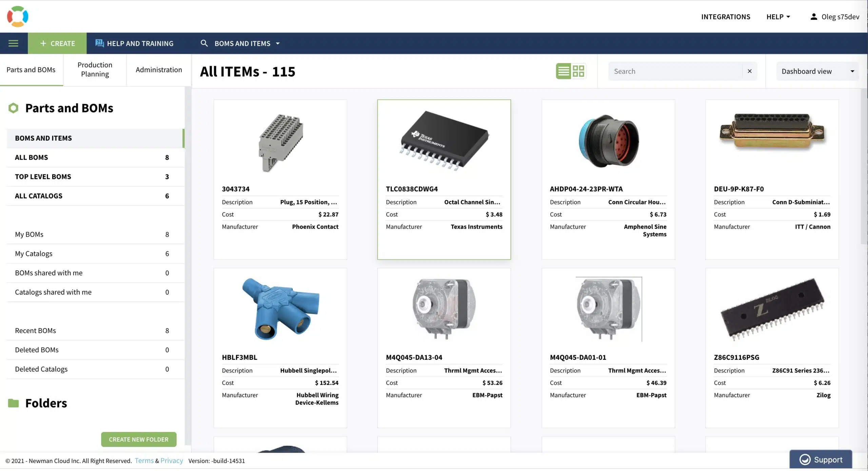Open item title Z86C9116PSG
Viewport: 868px width, 471px height.
tap(736, 357)
